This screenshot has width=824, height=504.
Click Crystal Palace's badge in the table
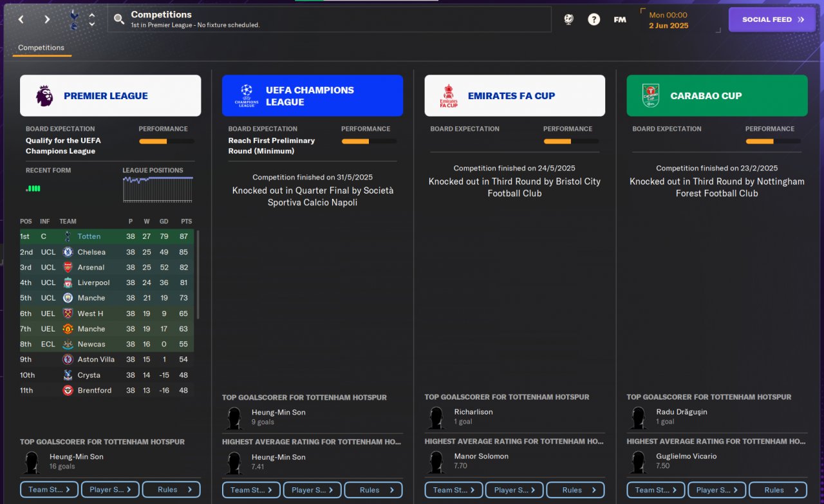pyautogui.click(x=68, y=375)
